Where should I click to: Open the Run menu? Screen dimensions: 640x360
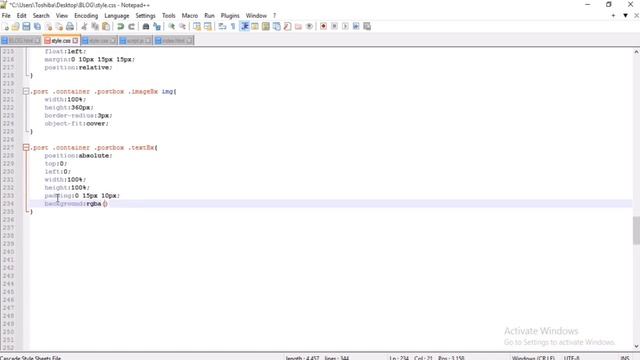coord(209,16)
